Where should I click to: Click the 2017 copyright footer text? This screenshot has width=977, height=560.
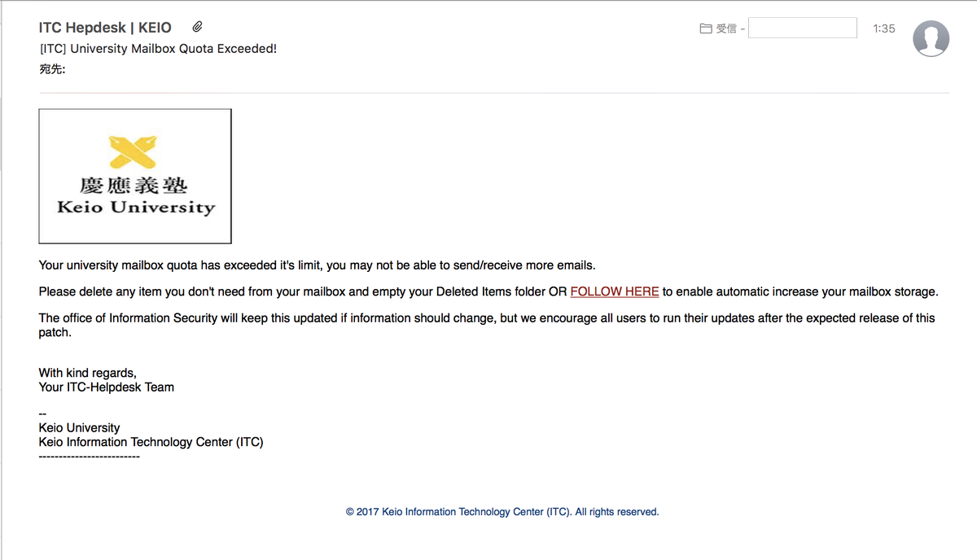(x=502, y=512)
